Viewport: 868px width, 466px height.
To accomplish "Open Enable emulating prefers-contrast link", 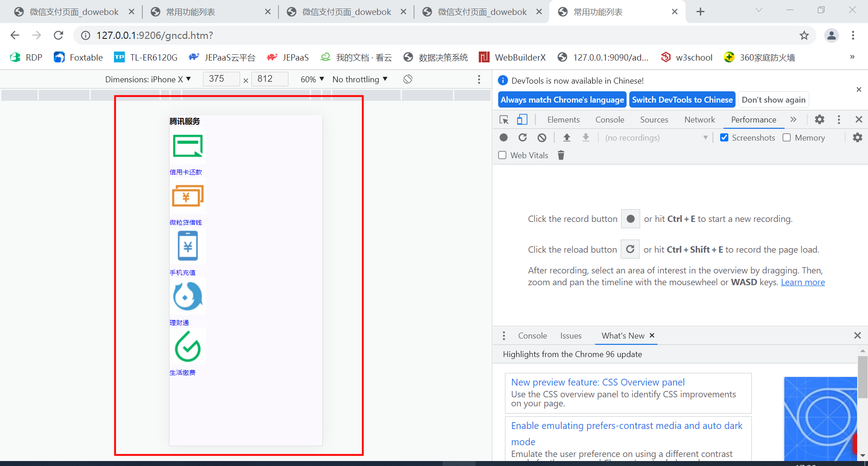I will coord(627,433).
